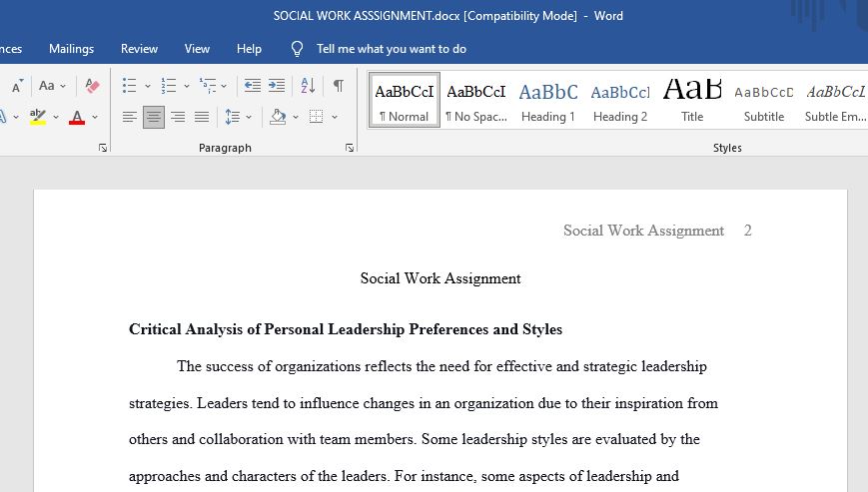This screenshot has width=868, height=492.
Task: Click the Tell me lightbulb icon
Action: coord(298,49)
